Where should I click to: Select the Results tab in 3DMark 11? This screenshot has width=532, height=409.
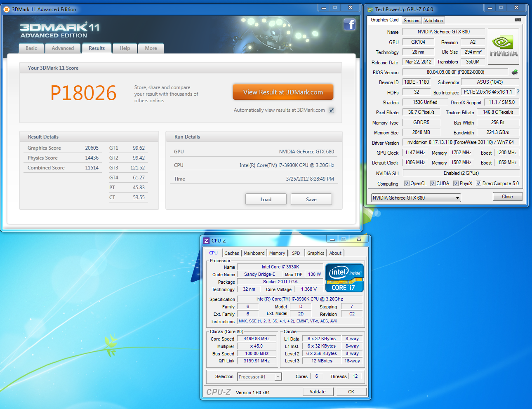[x=97, y=48]
